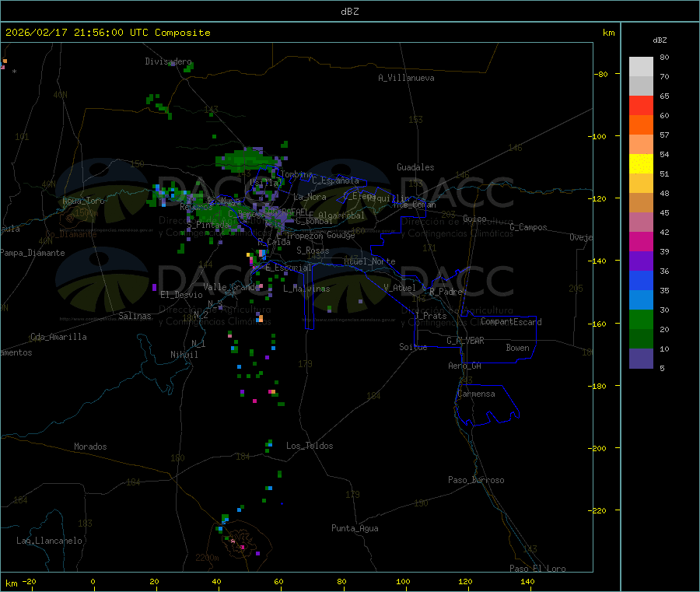Select the 'Los_Toldos' map label
The height and width of the screenshot is (592, 700).
[310, 446]
